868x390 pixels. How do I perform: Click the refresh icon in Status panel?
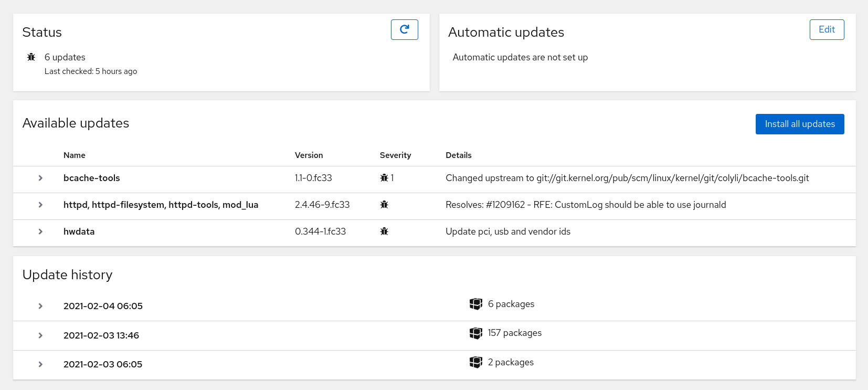click(x=404, y=29)
